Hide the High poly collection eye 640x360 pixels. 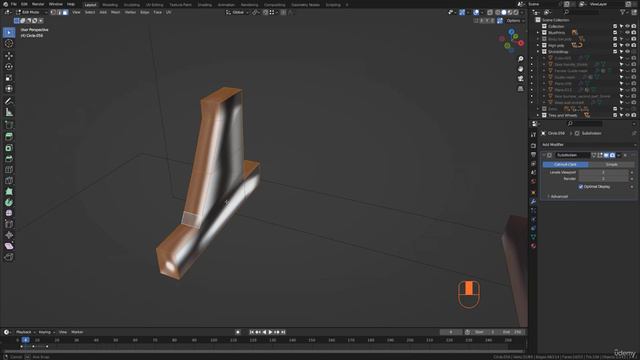click(x=628, y=45)
